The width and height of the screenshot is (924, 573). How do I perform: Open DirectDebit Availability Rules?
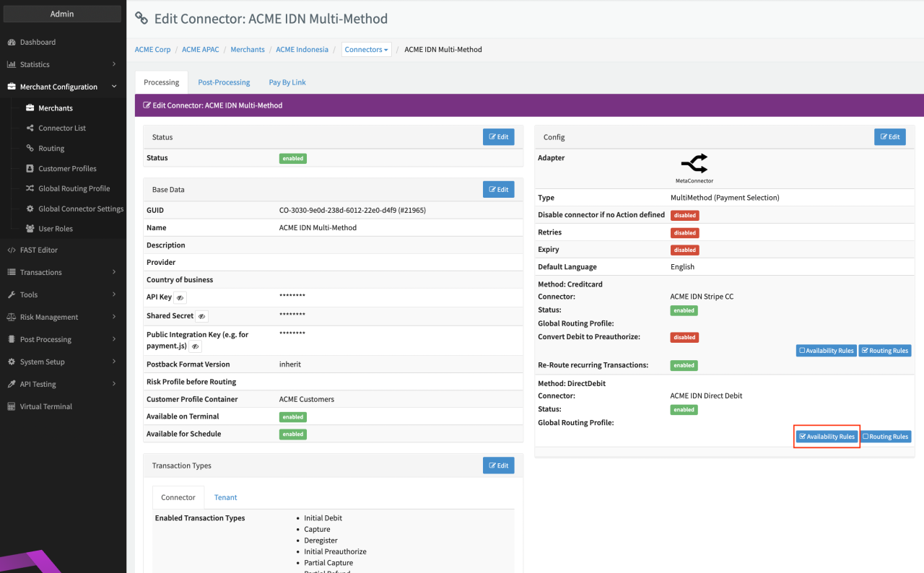(x=827, y=437)
